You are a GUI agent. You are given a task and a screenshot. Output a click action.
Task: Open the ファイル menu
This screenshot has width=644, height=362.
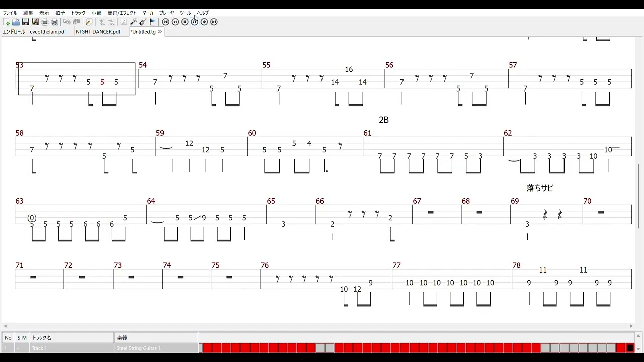(x=10, y=13)
